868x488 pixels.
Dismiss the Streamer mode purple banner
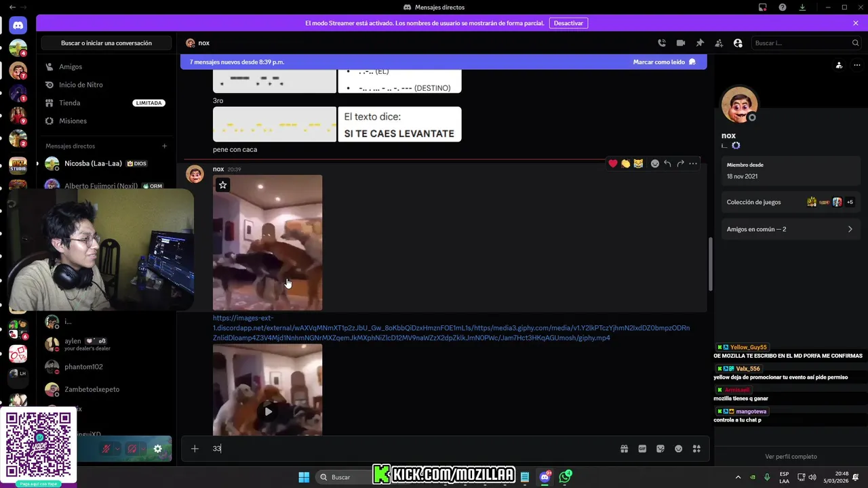click(856, 23)
